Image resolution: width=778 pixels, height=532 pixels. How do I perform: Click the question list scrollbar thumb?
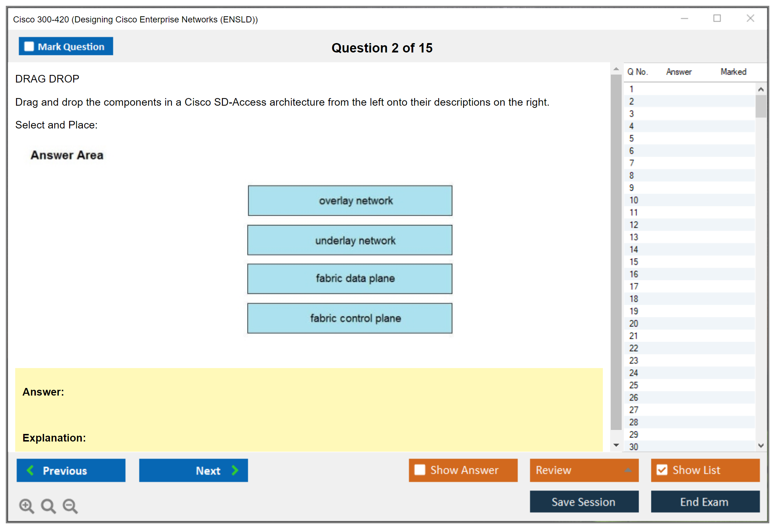[x=761, y=106]
